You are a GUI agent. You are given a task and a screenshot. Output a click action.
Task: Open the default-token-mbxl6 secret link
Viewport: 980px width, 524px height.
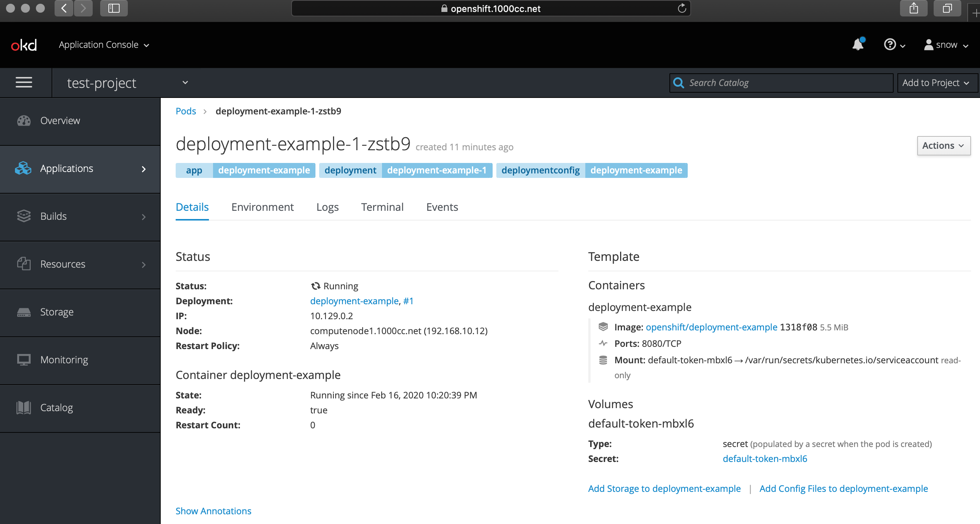765,458
